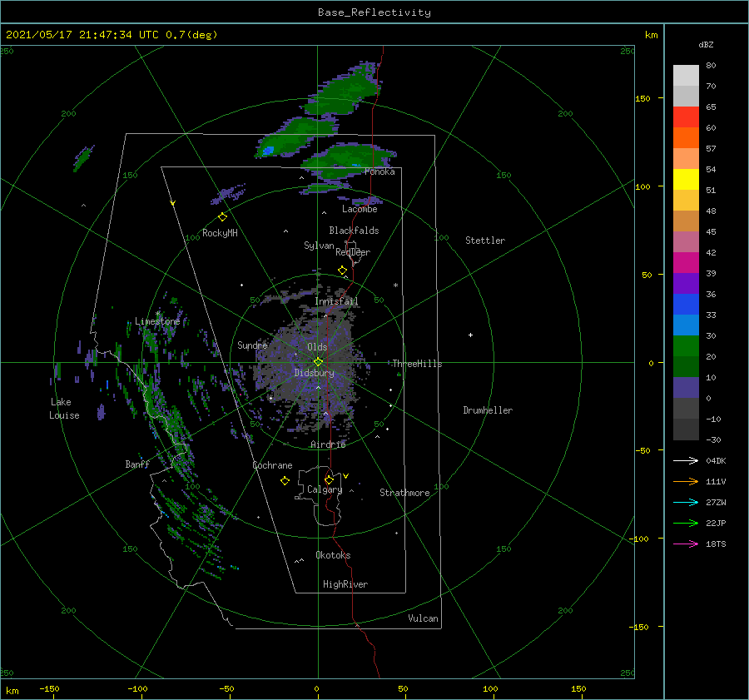Viewport: 749px width, 700px height.
Task: Click the bright green swatch between 30 and 20
Action: pyautogui.click(x=686, y=346)
